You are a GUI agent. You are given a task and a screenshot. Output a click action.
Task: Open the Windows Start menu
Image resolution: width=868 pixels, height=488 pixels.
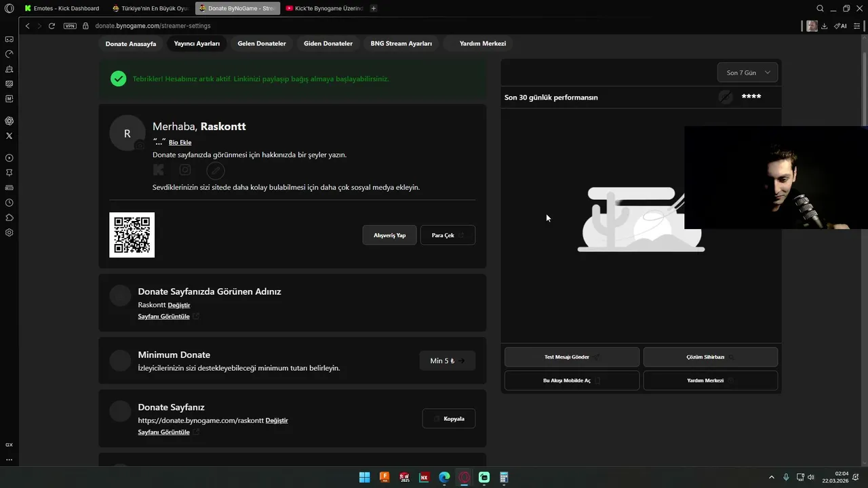click(x=364, y=477)
